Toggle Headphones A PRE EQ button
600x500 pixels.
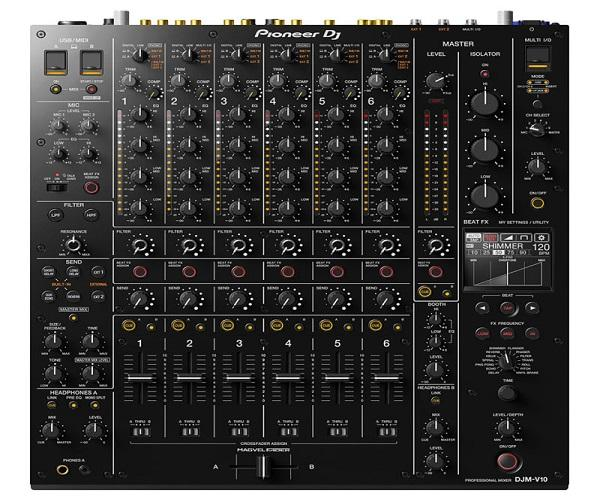pyautogui.click(x=73, y=405)
